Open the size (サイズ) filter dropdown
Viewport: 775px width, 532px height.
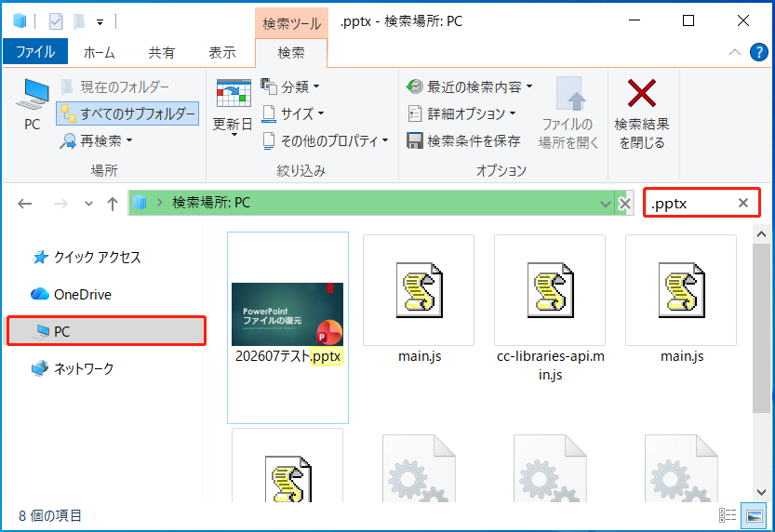(292, 113)
